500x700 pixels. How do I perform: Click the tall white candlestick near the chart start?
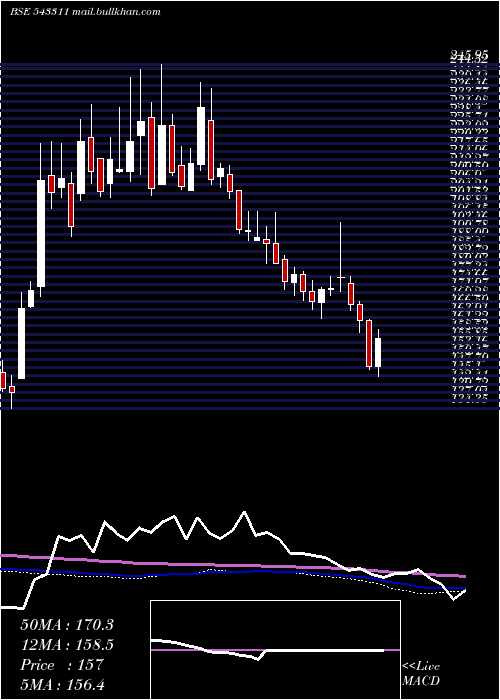[x=41, y=233]
